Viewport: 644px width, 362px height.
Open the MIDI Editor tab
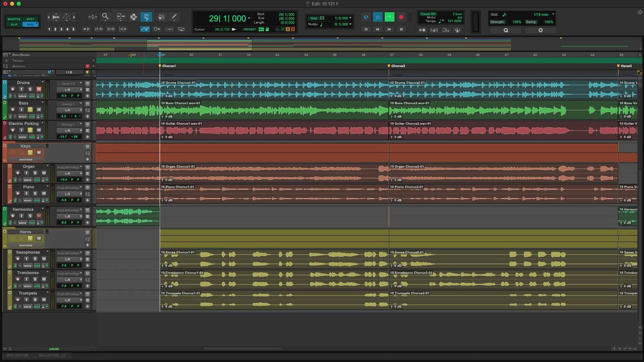click(x=17, y=356)
